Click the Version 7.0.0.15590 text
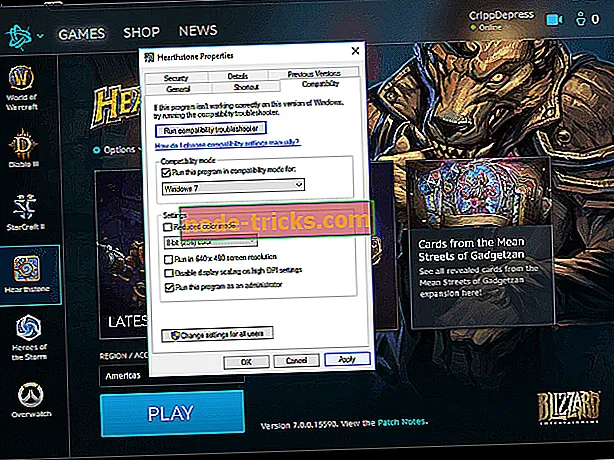Viewport: 614px width, 460px height. pyautogui.click(x=299, y=425)
